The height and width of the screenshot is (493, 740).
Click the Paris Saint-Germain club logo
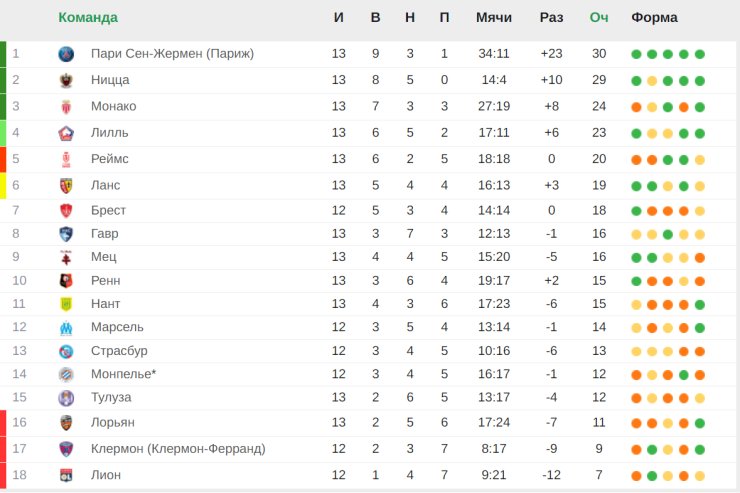click(66, 54)
